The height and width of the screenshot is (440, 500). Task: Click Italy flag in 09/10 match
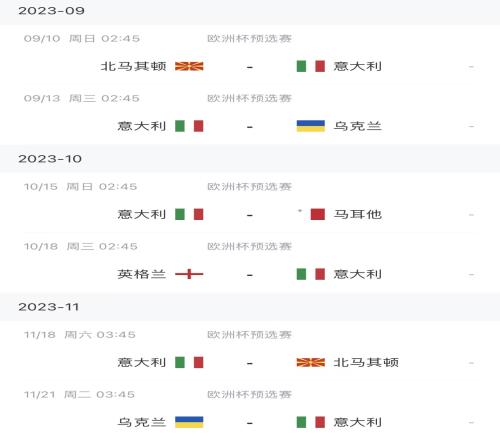coord(311,66)
